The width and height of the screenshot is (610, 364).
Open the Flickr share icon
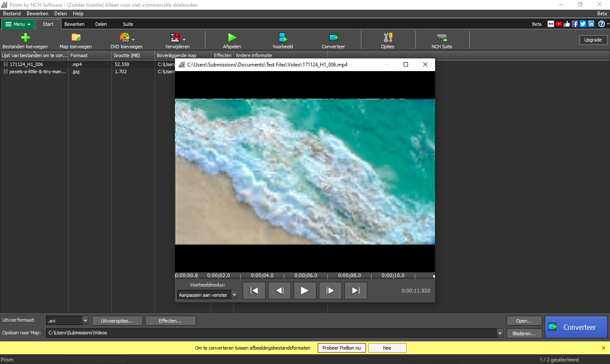tap(551, 24)
